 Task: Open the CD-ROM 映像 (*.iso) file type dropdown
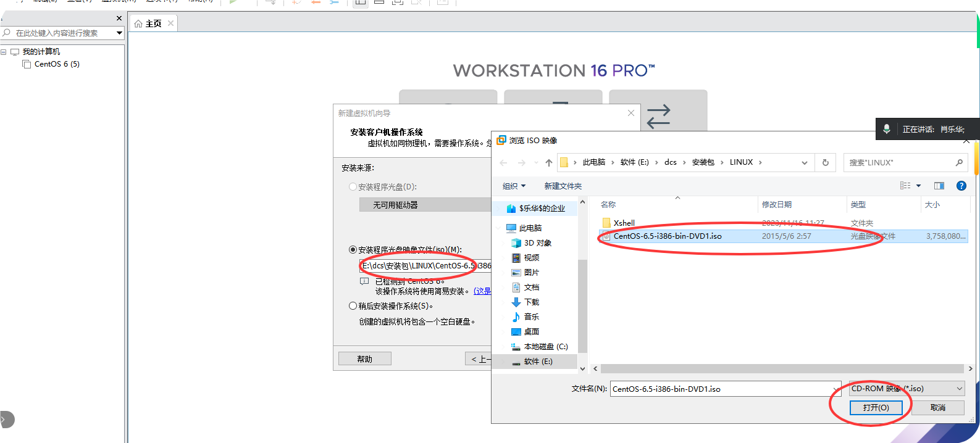click(x=907, y=389)
